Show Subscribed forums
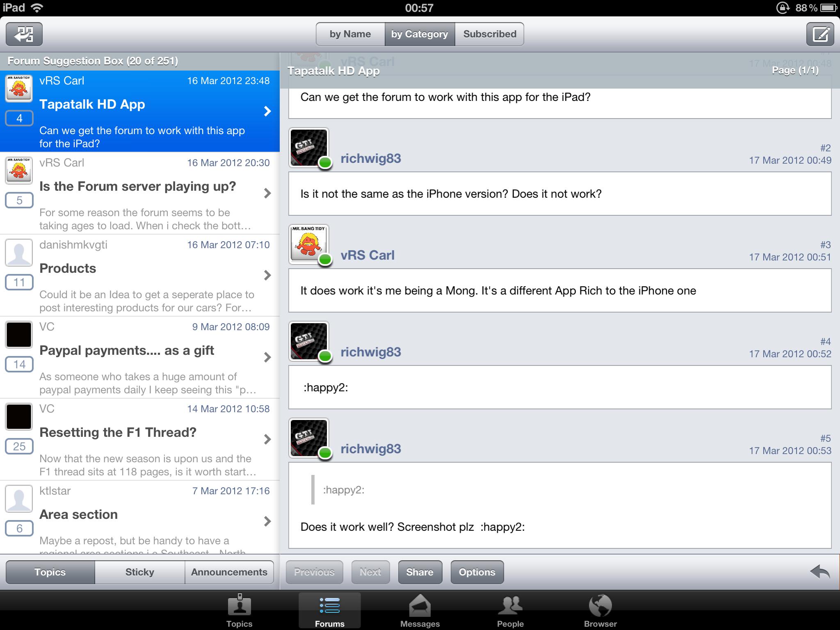840x630 pixels. (490, 34)
